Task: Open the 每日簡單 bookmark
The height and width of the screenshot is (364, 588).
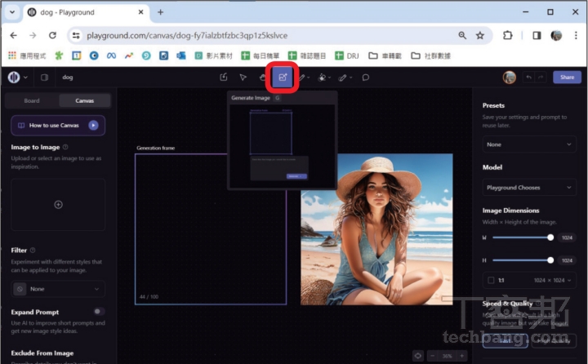Action: click(261, 55)
